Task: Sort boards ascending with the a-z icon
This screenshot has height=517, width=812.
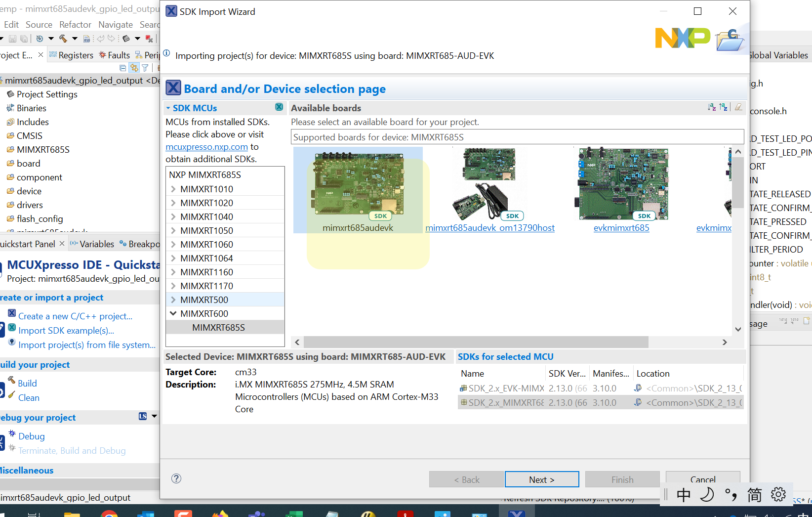Action: (x=712, y=107)
